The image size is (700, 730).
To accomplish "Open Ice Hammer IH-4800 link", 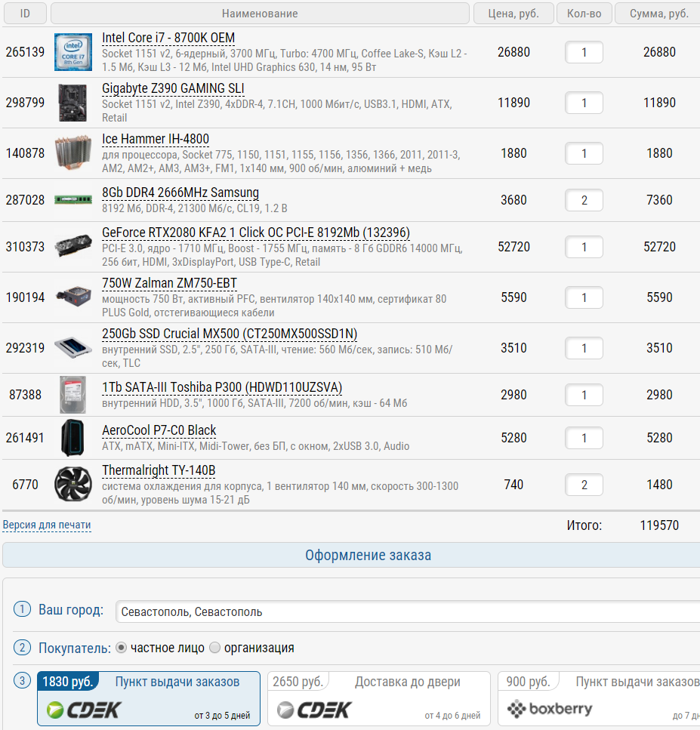I will click(156, 139).
